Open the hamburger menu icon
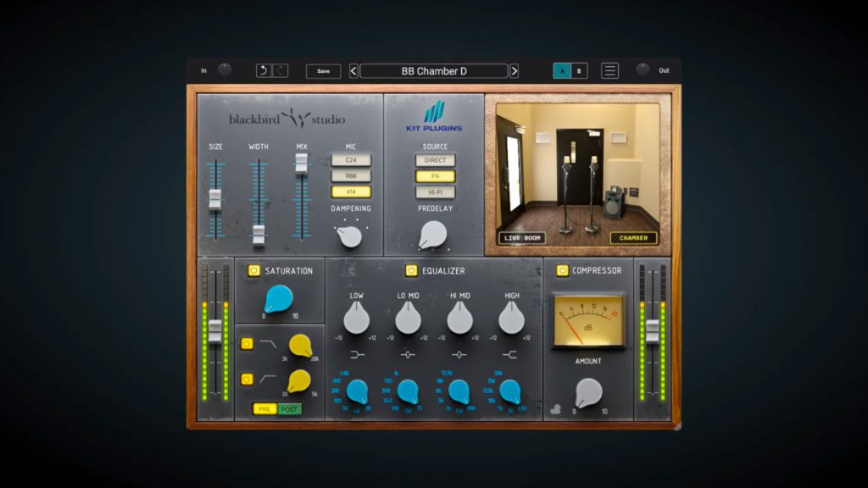The width and height of the screenshot is (868, 488). point(609,71)
